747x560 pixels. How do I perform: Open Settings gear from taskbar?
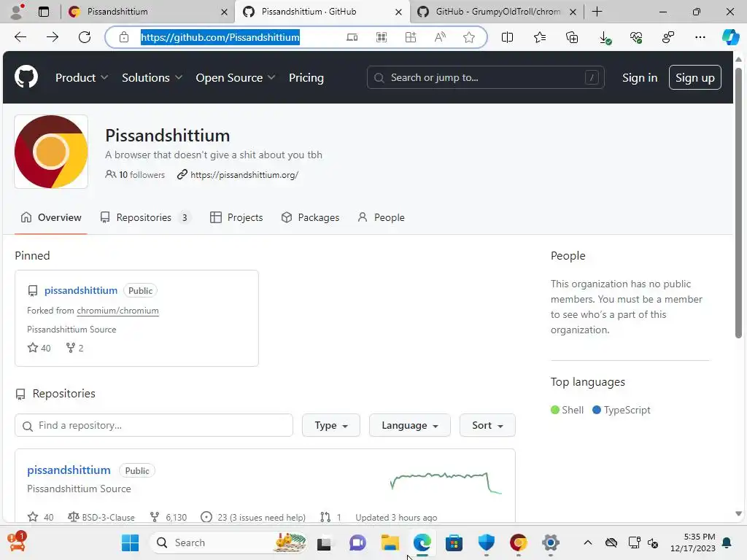pos(550,542)
